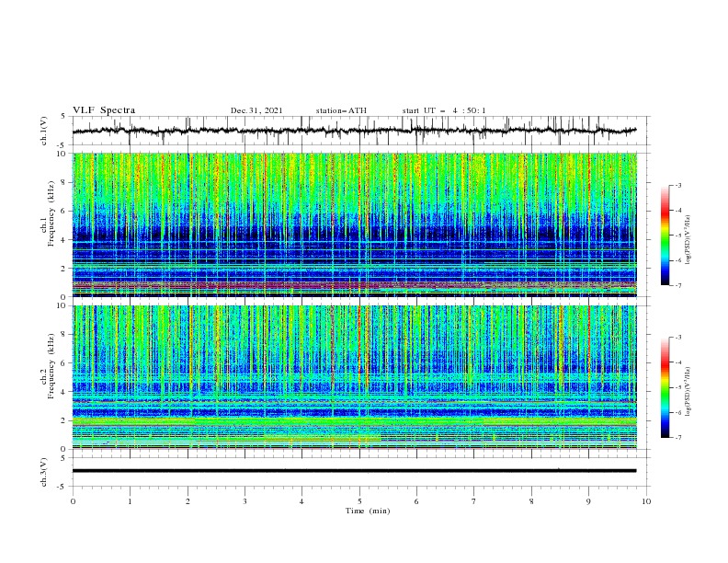Click the 'Time (min)' axis label
This screenshot has width=728, height=563.
click(368, 511)
